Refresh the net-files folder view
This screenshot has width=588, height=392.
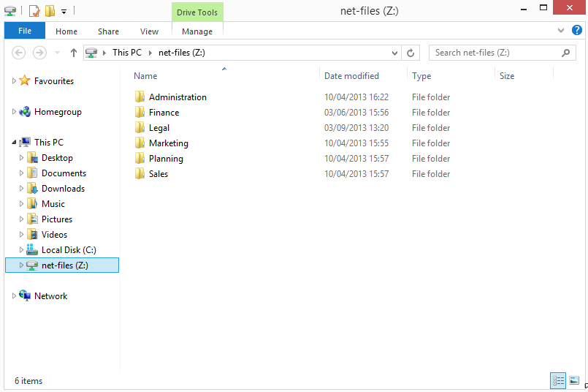coord(411,53)
